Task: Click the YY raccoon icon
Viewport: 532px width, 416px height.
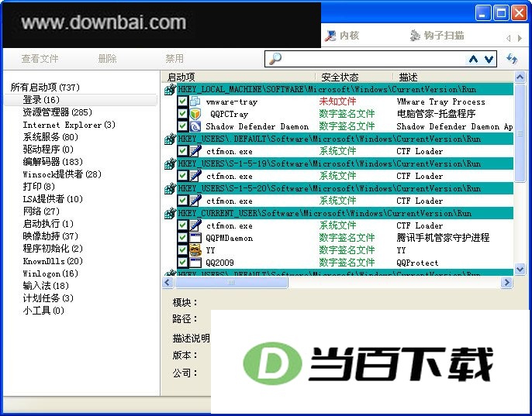Action: click(195, 250)
